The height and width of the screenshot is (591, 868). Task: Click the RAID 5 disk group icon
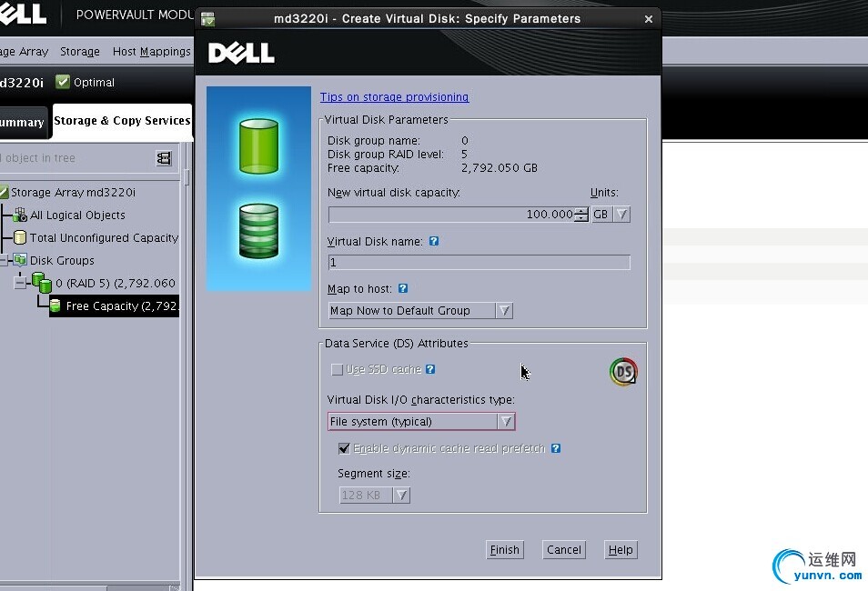pyautogui.click(x=42, y=282)
